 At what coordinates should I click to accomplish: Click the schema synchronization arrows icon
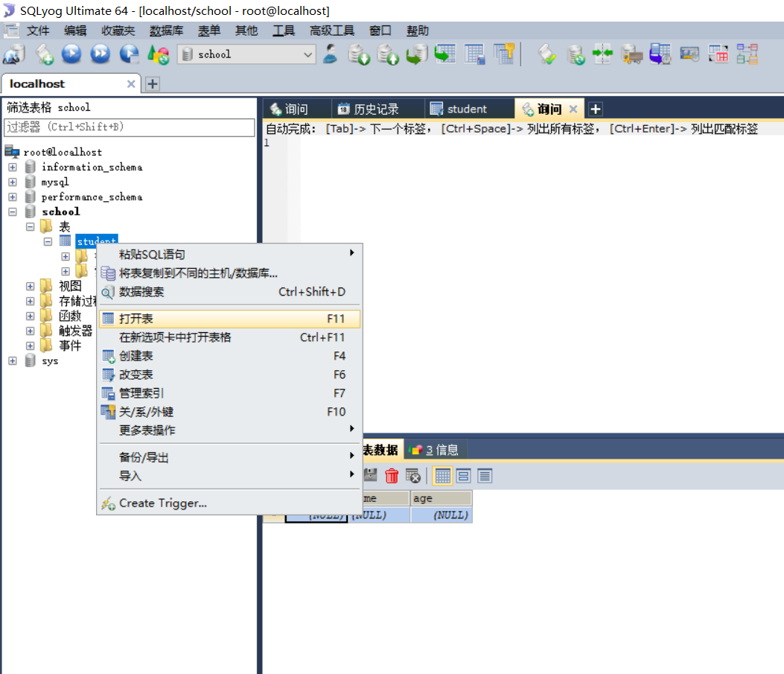point(602,54)
